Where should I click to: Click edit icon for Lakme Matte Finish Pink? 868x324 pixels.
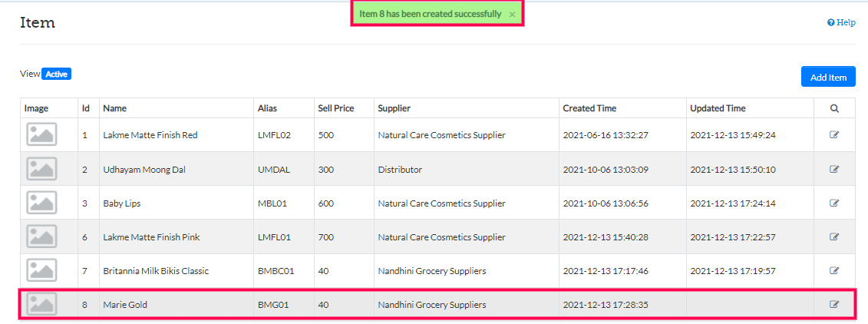coord(834,237)
